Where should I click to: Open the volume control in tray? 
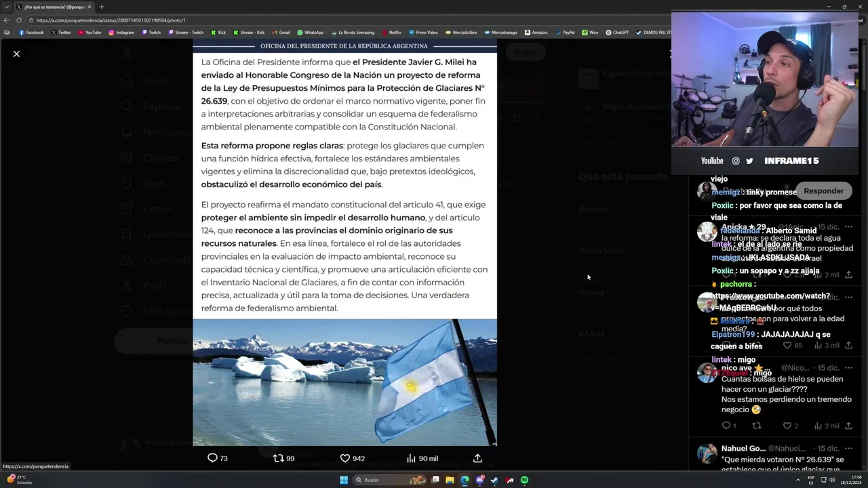tap(833, 480)
